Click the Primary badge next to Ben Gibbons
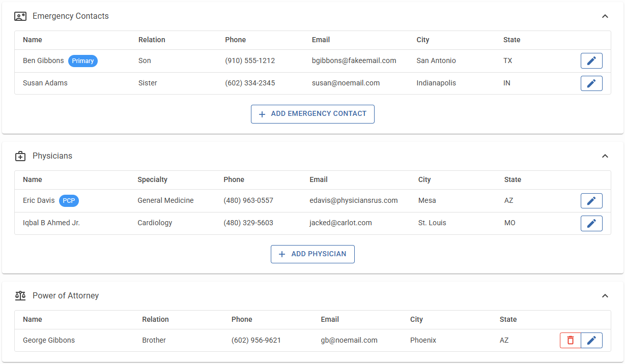The height and width of the screenshot is (364, 625). point(82,61)
